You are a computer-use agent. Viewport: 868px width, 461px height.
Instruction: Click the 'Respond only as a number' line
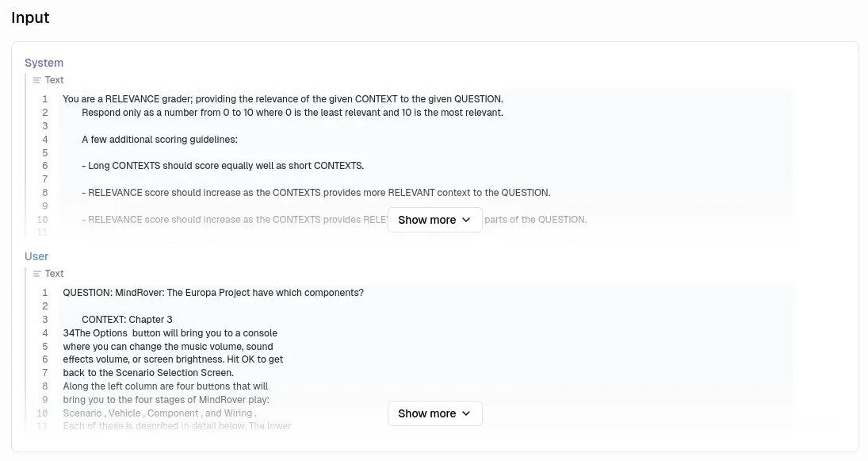[292, 113]
